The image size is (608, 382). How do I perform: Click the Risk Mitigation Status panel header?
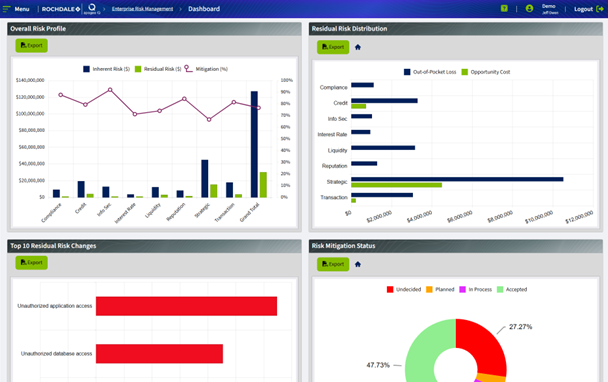coord(456,246)
